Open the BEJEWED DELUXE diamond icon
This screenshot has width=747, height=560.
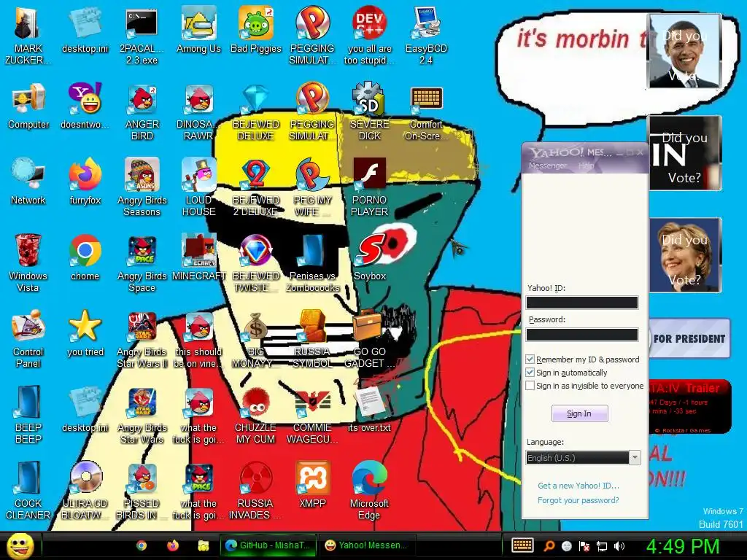tap(256, 112)
